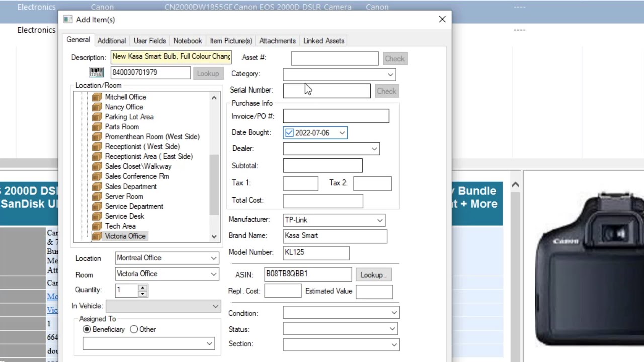644x362 pixels.
Task: Click the Location/Room list scrollbar thumb
Action: point(214,184)
